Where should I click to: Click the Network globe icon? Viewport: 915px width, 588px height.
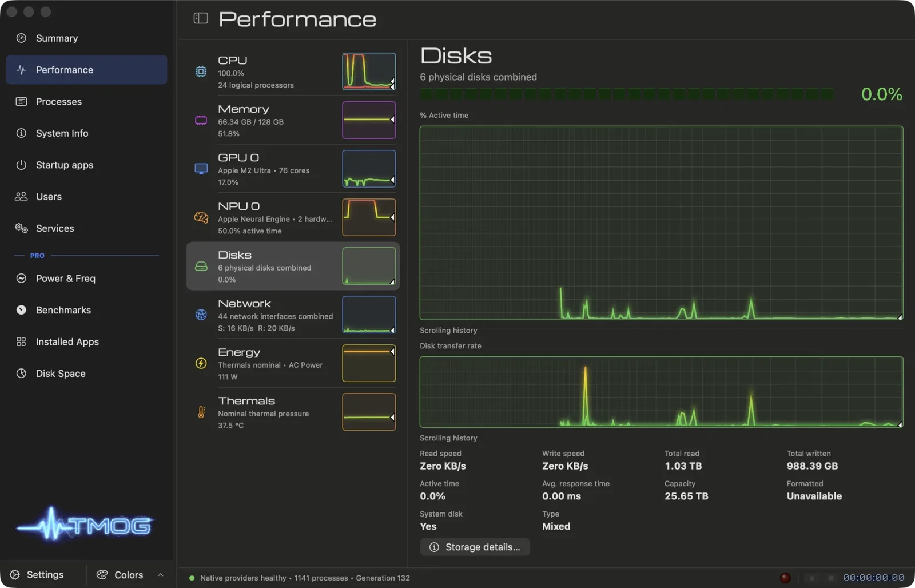(201, 315)
